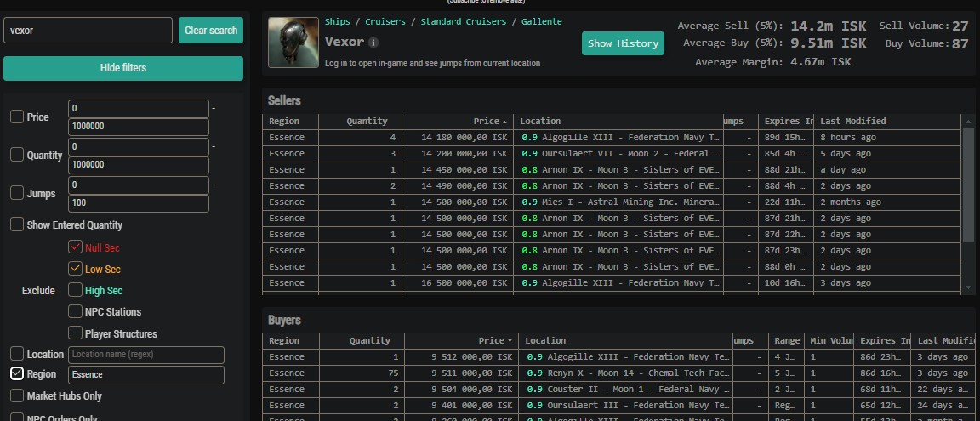Viewport: 980px width, 421px height.
Task: Click the Clear search button
Action: [211, 30]
